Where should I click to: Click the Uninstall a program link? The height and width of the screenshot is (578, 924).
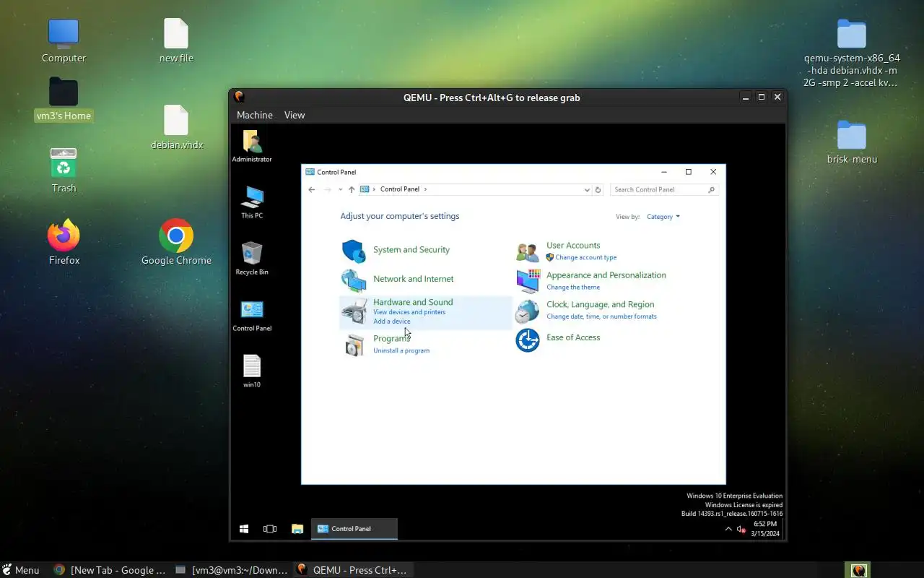coord(401,350)
